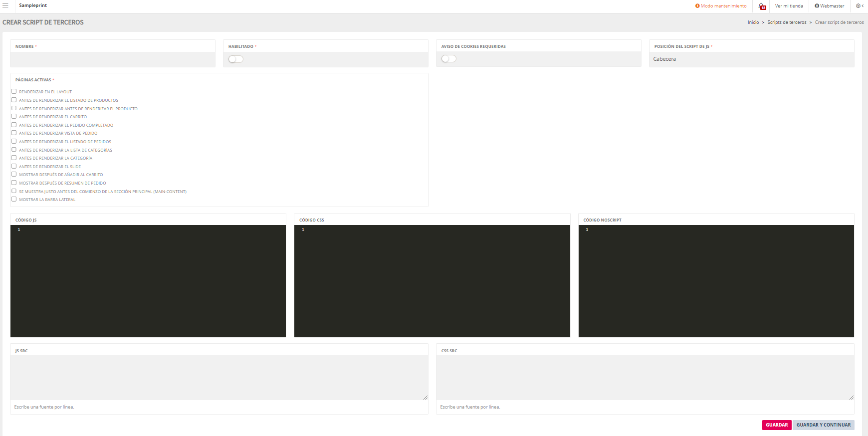This screenshot has width=868, height=436.
Task: Enable Aviso de cookies requeridas switch
Action: pos(449,59)
